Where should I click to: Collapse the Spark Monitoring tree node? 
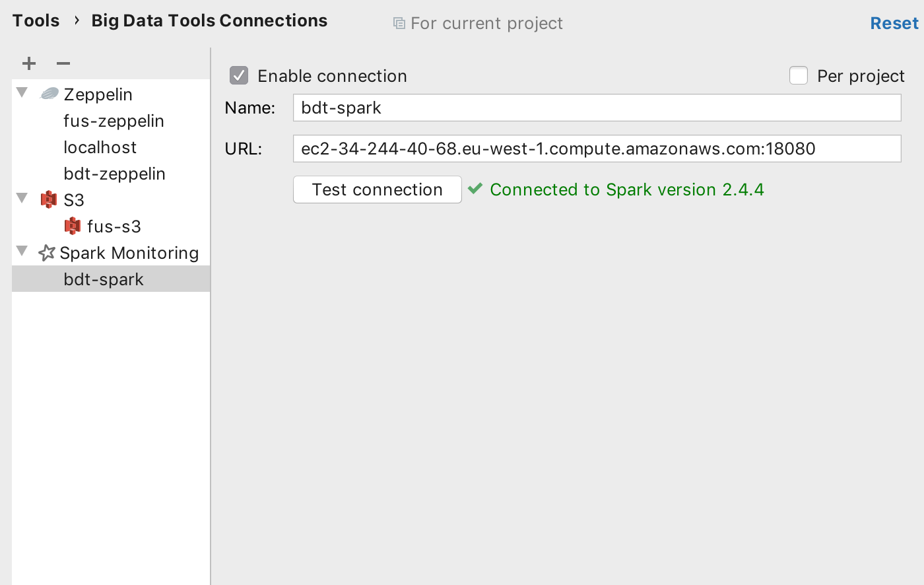(x=22, y=251)
